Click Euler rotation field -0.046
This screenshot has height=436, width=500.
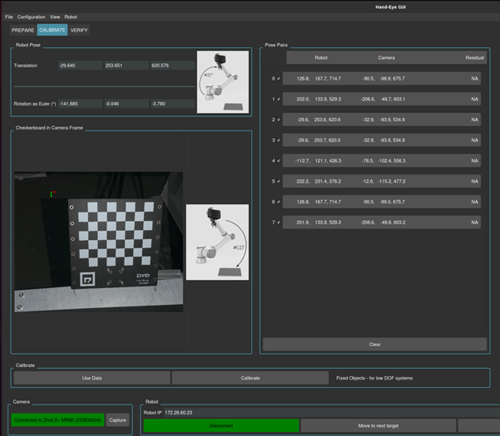point(126,104)
